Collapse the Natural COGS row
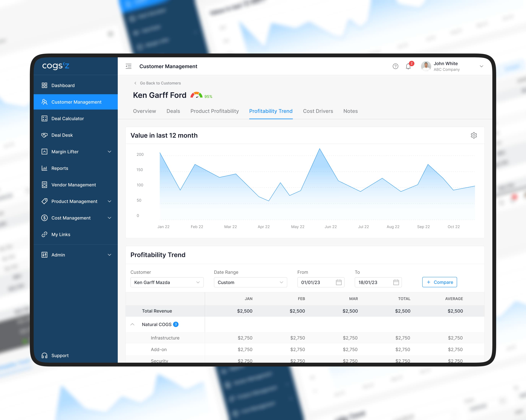Viewport: 526px width, 420px height. coord(132,324)
